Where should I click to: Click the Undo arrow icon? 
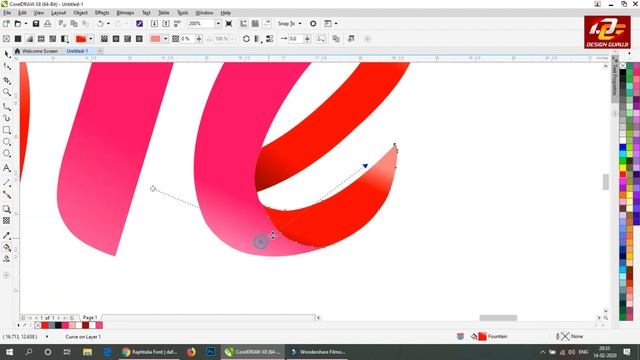tap(100, 24)
